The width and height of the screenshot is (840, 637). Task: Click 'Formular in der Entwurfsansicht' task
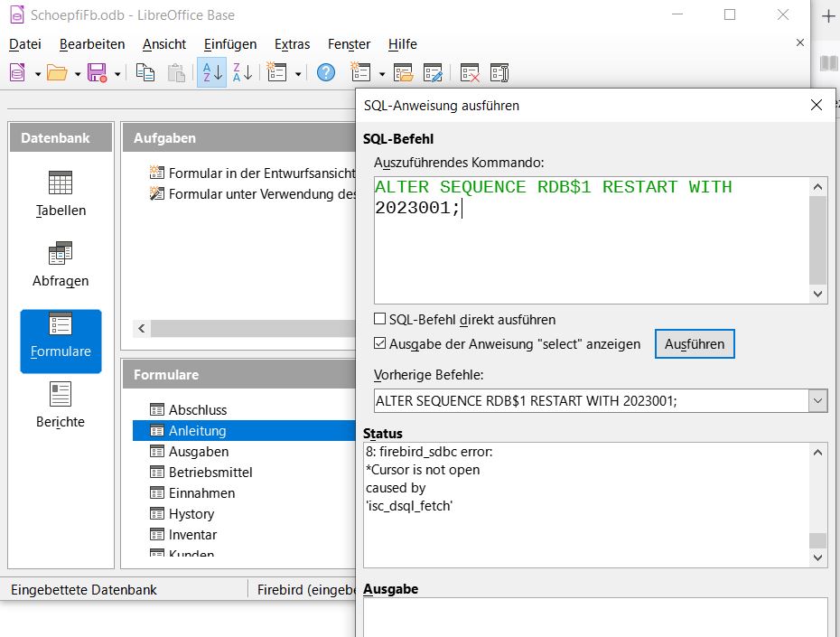tap(252, 173)
